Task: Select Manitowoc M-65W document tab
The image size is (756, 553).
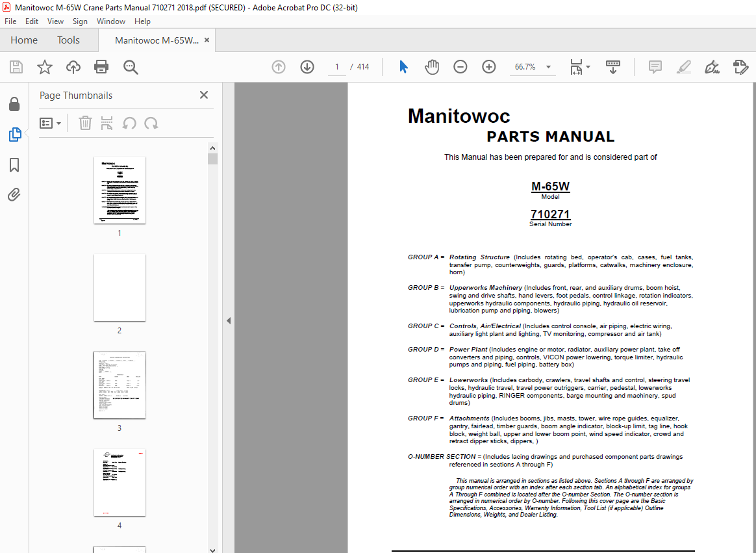Action: point(157,40)
